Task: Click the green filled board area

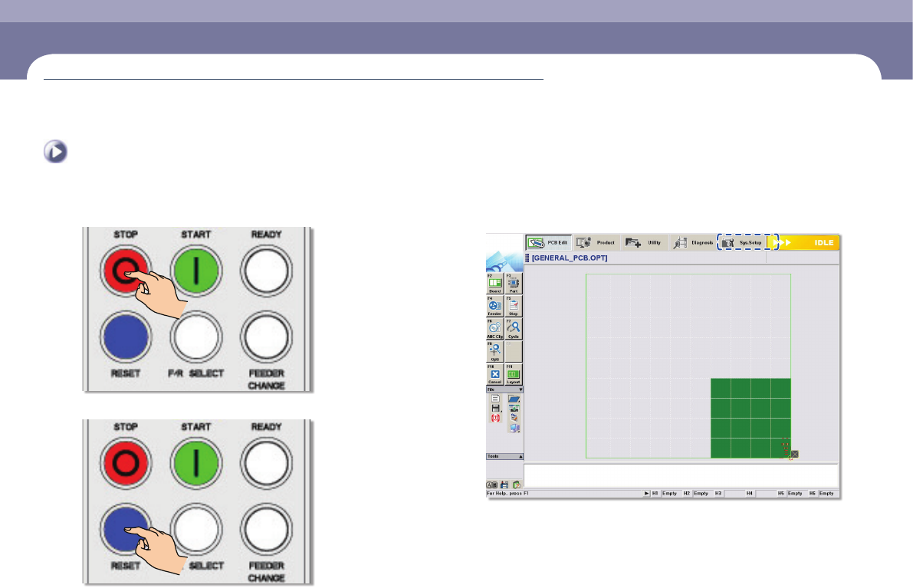Action: (x=750, y=418)
